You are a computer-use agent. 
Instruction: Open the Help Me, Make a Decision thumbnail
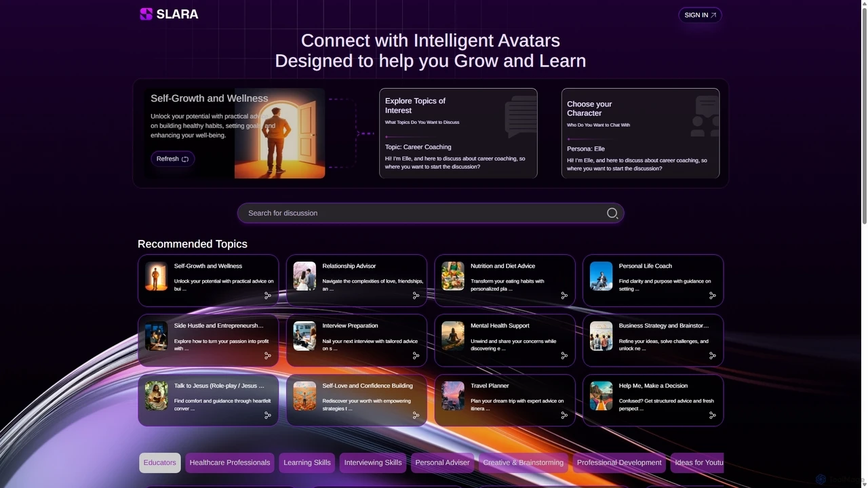coord(601,396)
